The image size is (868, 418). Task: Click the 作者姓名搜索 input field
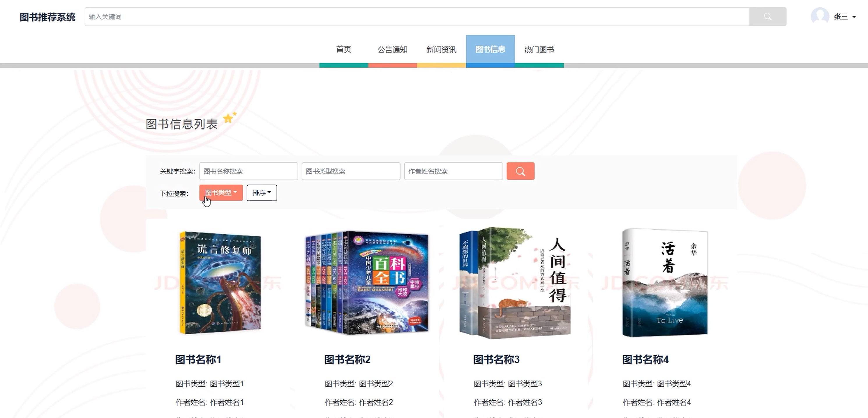click(x=453, y=171)
